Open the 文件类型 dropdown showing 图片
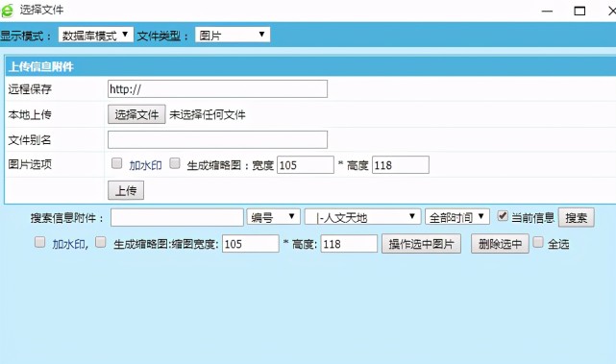Image resolution: width=616 pixels, height=364 pixels. pyautogui.click(x=233, y=35)
